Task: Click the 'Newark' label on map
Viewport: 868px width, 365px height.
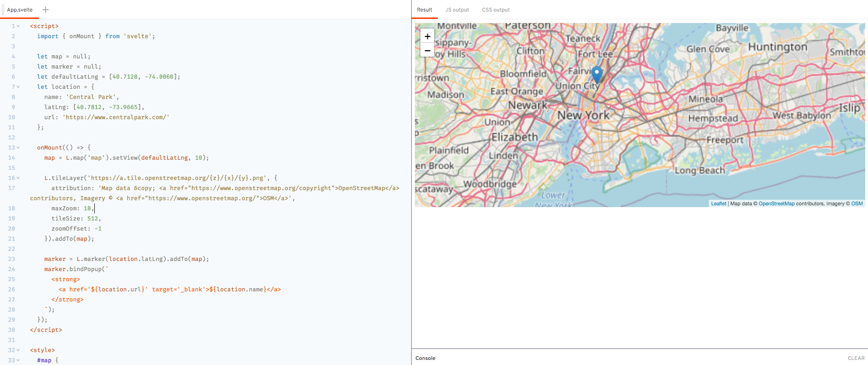Action: click(528, 105)
